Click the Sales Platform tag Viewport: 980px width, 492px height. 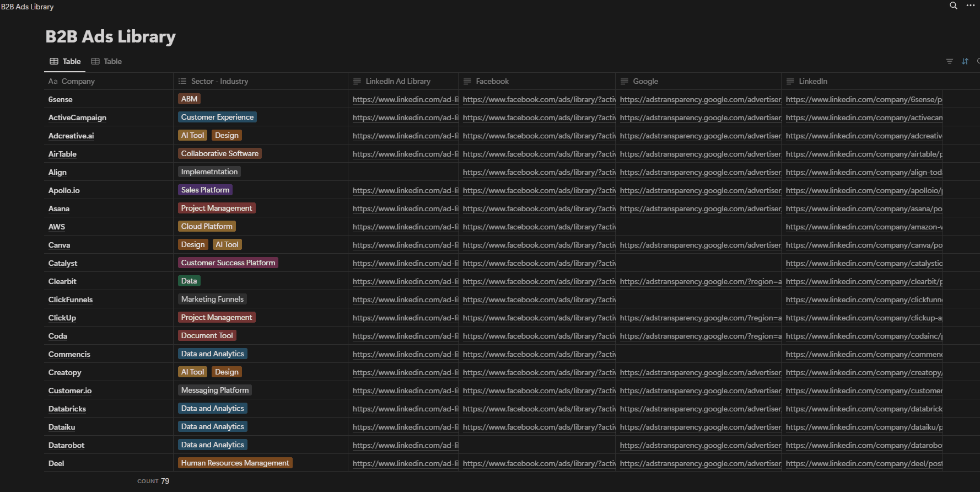point(205,190)
